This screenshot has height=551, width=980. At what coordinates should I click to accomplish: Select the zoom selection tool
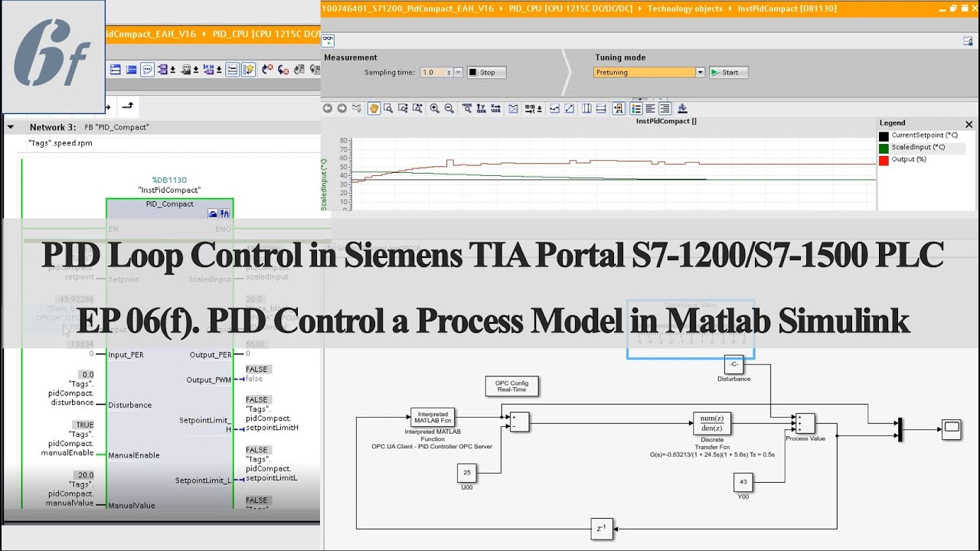pyautogui.click(x=388, y=108)
